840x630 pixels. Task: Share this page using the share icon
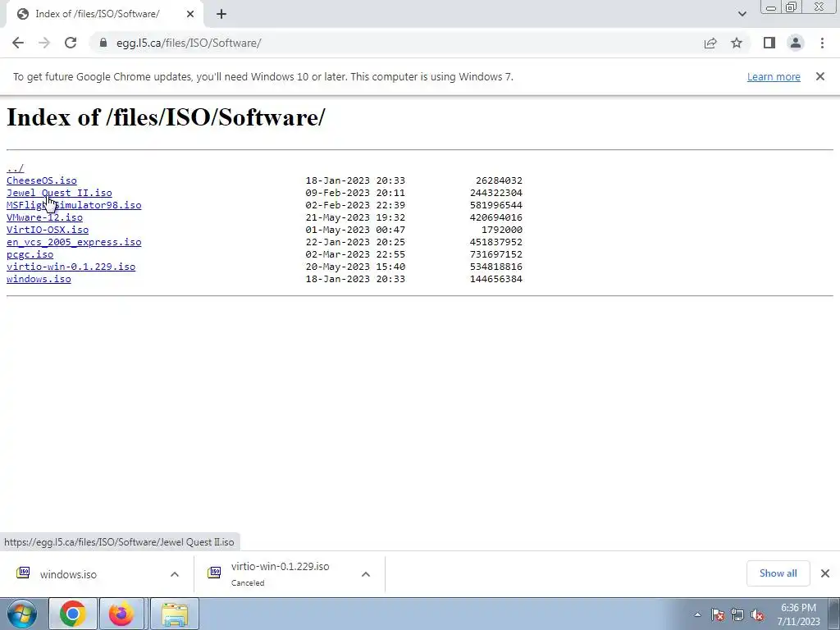710,43
